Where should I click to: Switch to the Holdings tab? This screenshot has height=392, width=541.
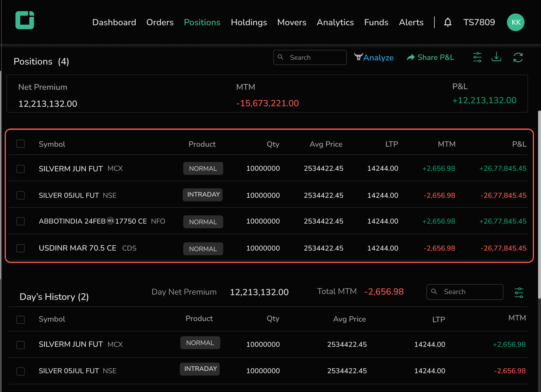click(x=249, y=22)
